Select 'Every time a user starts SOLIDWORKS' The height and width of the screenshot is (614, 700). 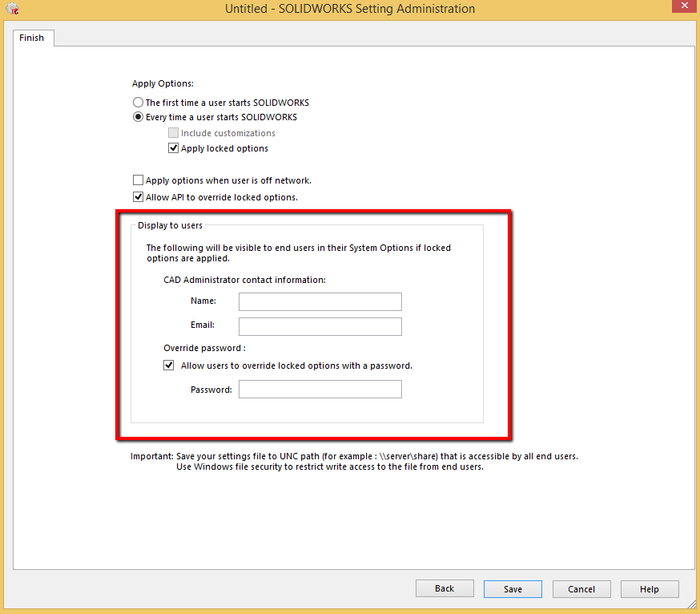pyautogui.click(x=138, y=117)
